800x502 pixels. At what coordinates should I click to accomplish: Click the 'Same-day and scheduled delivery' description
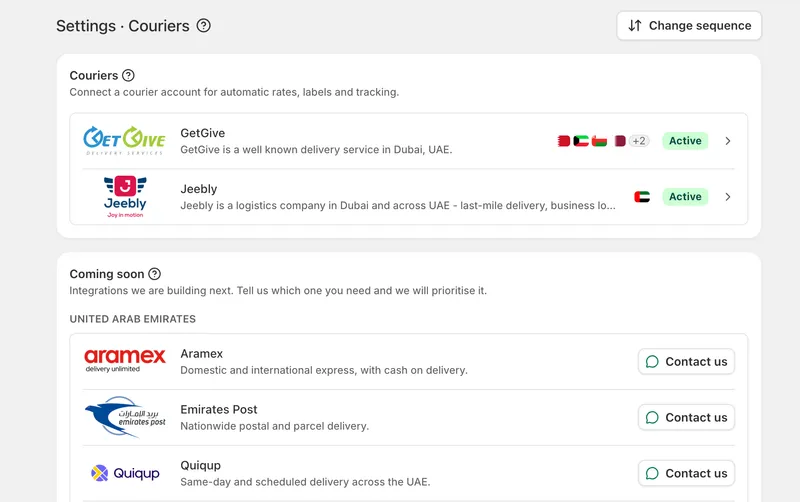[x=305, y=482]
